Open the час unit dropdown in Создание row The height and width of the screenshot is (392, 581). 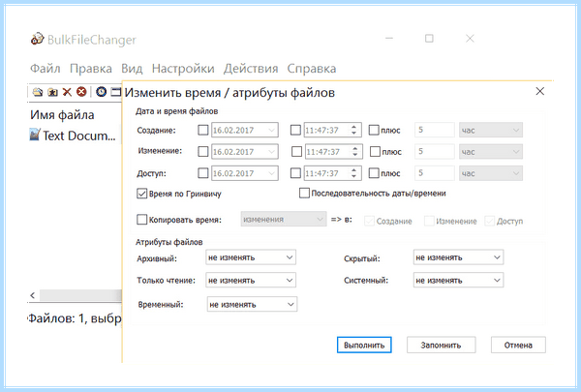(x=491, y=130)
